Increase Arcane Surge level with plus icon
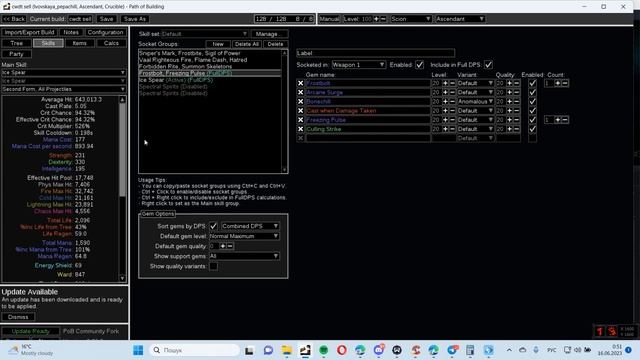640x360 pixels. point(445,92)
